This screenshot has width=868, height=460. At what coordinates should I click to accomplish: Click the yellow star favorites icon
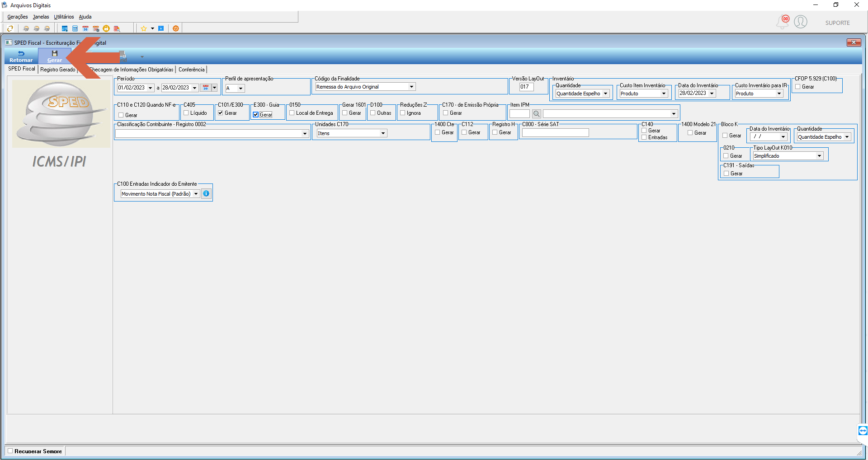tap(144, 28)
